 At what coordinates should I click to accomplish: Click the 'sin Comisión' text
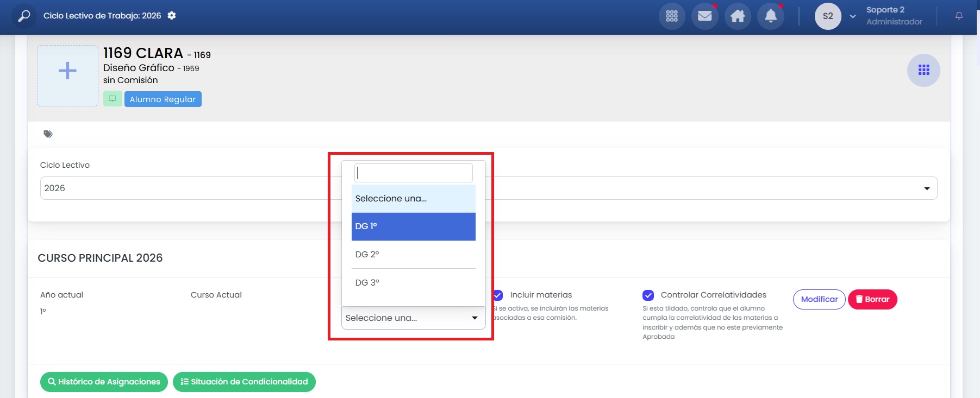point(130,80)
